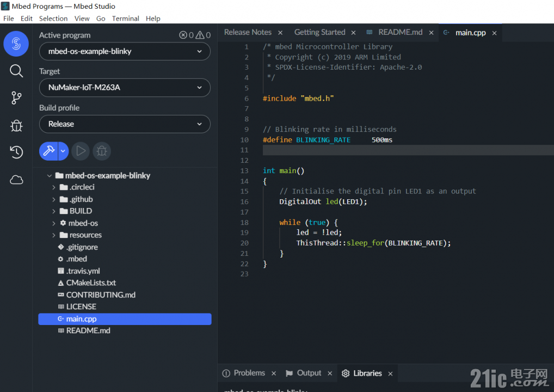Click the Libraries gear icon in bottom panel
This screenshot has width=554, height=392.
tap(346, 373)
